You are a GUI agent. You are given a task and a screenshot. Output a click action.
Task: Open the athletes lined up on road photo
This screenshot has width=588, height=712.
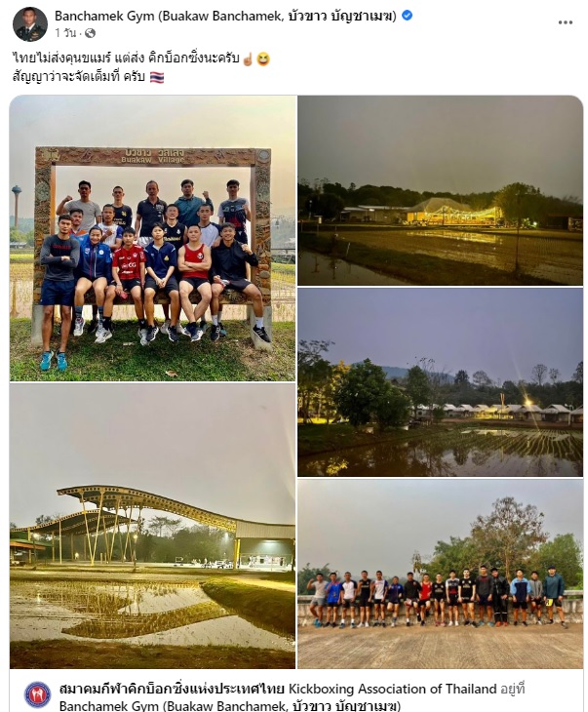coord(440,574)
